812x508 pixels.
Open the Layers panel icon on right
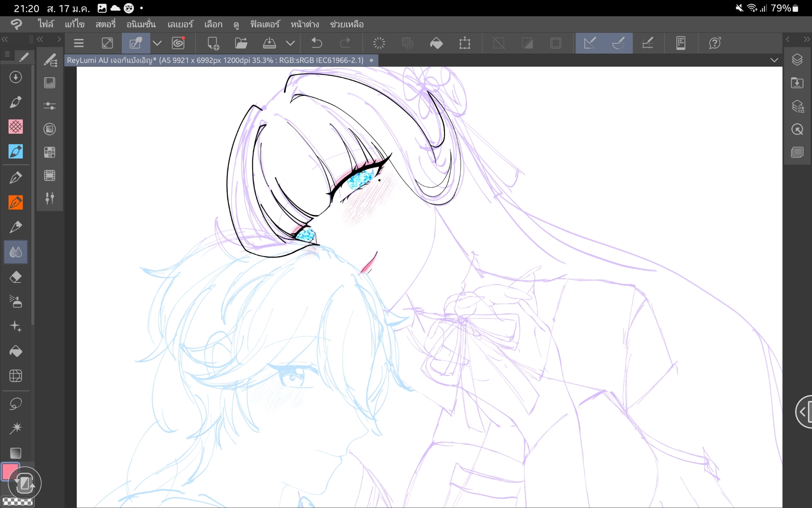coord(797,60)
